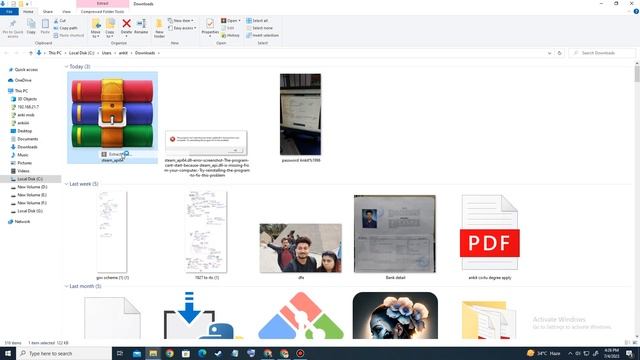Viewport: 640px width, 360px height.
Task: Open the New item dropdown
Action: [x=181, y=20]
